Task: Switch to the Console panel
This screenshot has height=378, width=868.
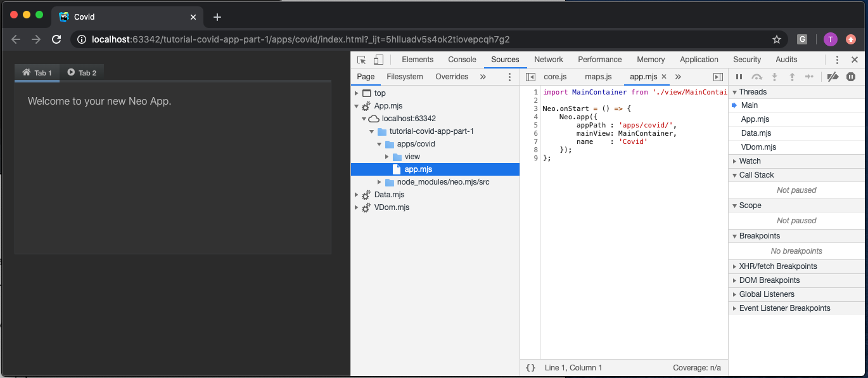Action: 462,59
